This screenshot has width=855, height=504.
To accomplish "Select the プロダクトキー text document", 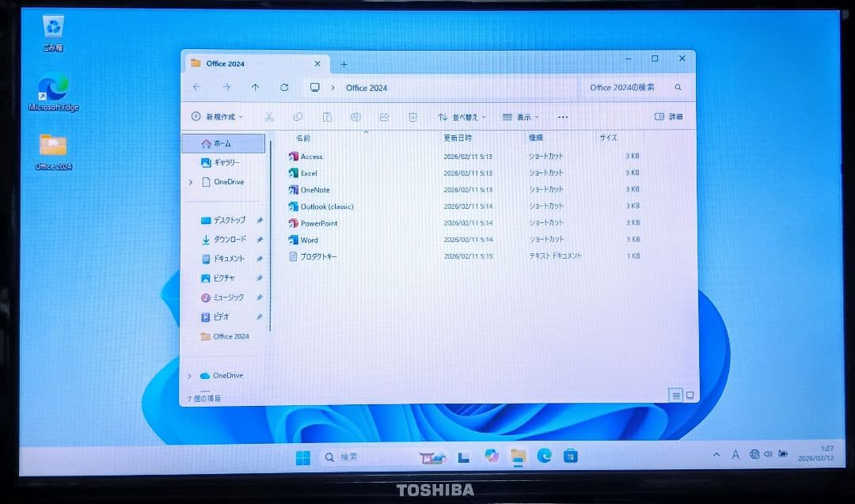I will click(x=313, y=256).
